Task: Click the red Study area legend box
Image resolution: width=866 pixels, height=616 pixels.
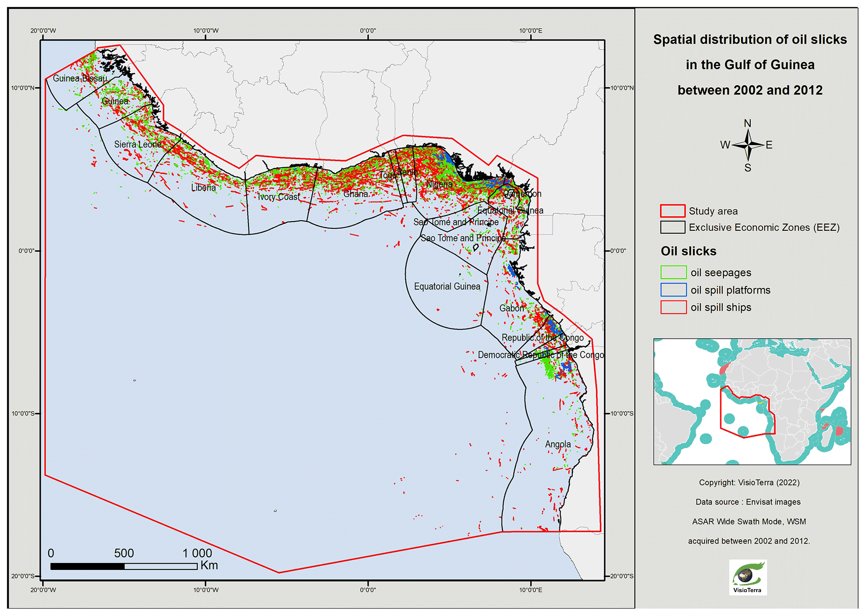Action: [x=672, y=211]
